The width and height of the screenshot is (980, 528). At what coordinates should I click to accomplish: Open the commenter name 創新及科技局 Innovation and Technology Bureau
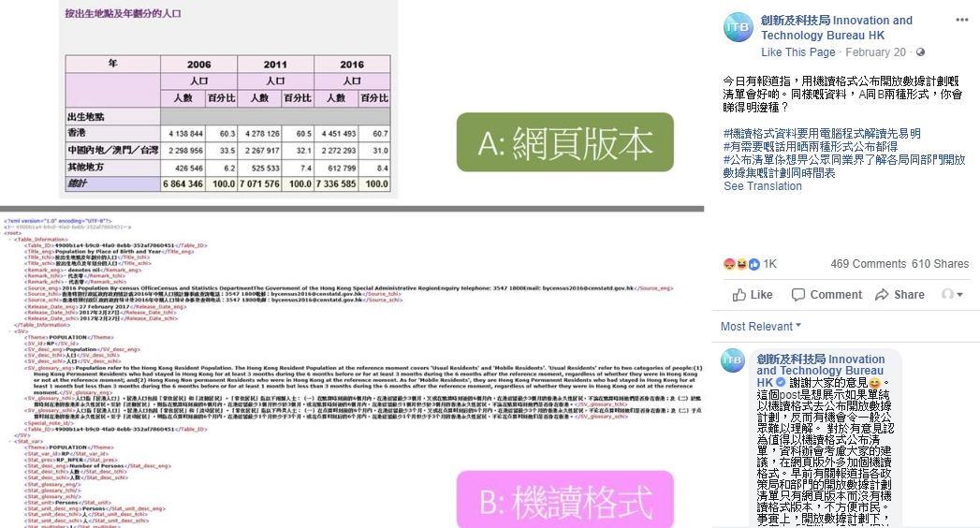coord(821,371)
